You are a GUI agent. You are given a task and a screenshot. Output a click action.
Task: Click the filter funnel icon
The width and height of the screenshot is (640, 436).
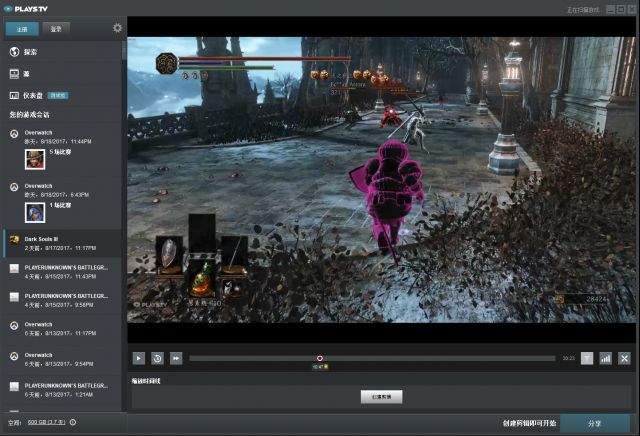pos(587,358)
